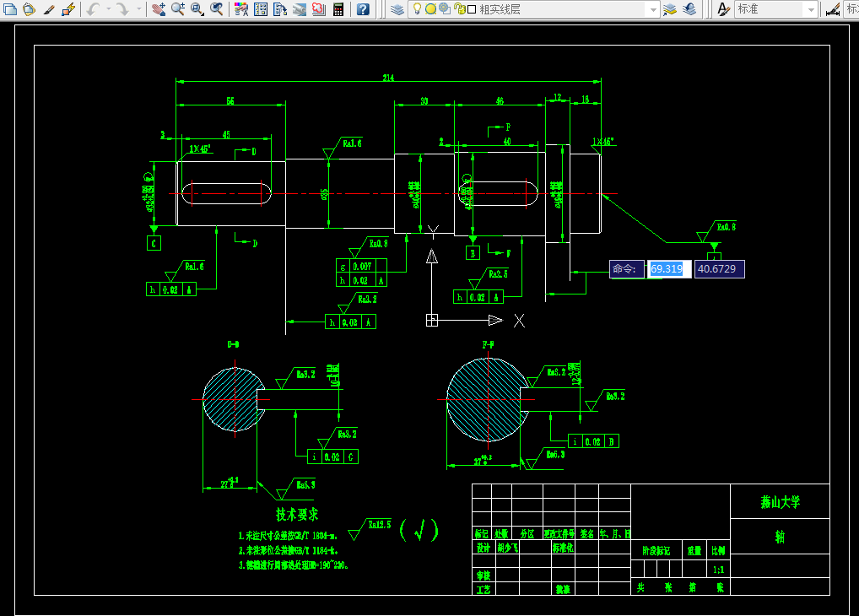
Task: Click the 214 overall length dimension
Action: [x=388, y=78]
